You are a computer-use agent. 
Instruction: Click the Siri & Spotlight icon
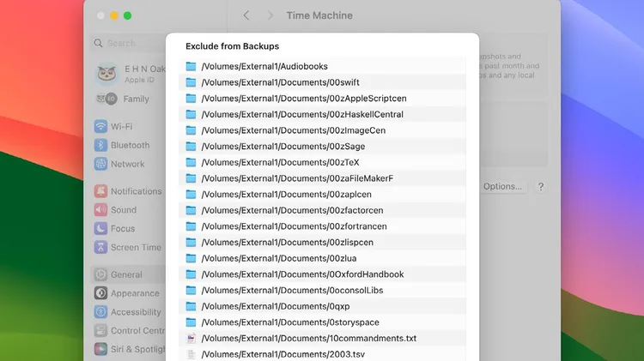click(x=100, y=349)
